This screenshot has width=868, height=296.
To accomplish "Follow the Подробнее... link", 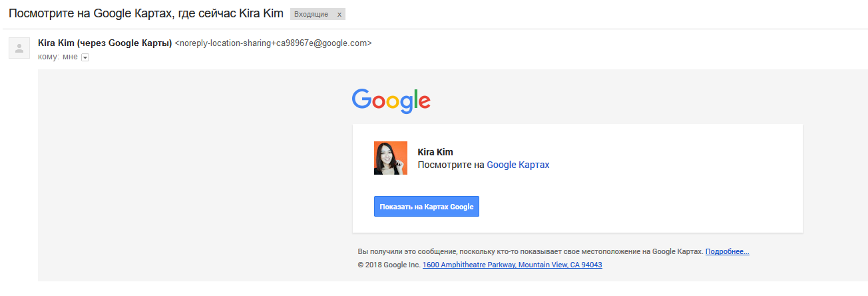I will coord(727,252).
